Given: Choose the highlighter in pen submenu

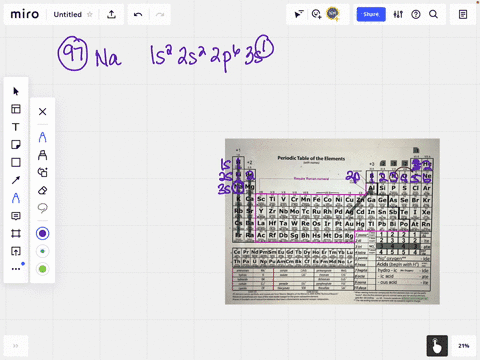Looking at the screenshot, I should click(x=42, y=155).
